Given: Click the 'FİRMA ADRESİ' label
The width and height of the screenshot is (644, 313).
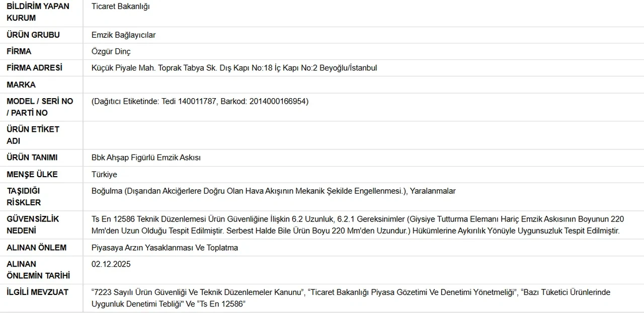Looking at the screenshot, I should point(34,68).
